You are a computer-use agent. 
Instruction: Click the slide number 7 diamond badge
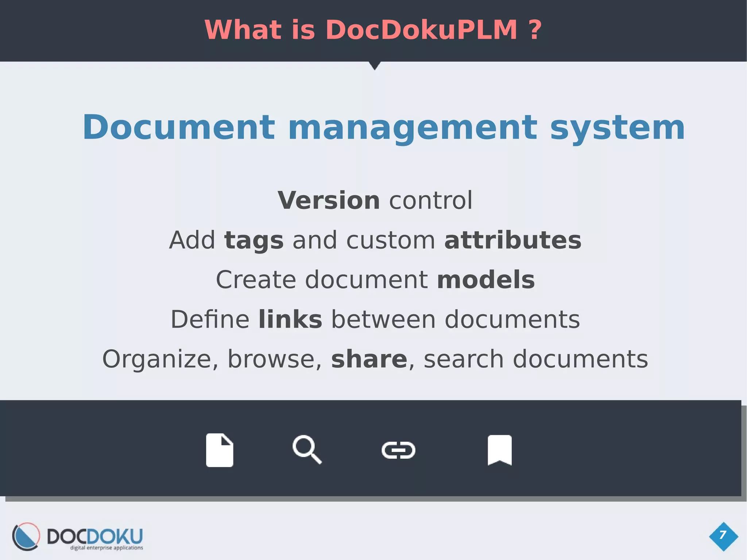(x=724, y=536)
